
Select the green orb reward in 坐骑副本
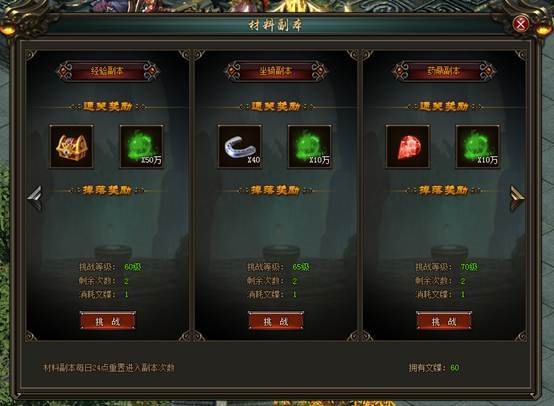[x=310, y=146]
